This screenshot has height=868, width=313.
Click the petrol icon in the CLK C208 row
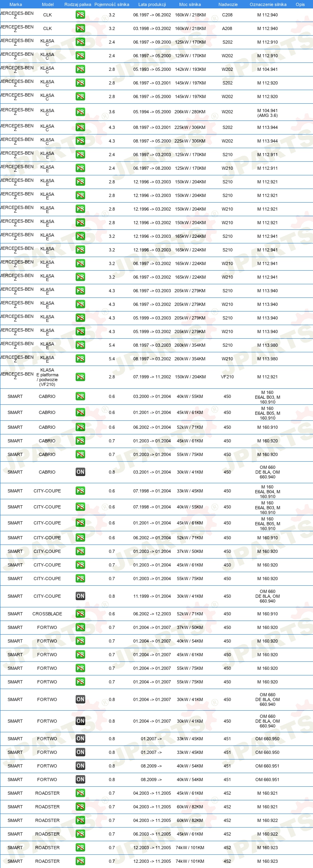coord(80,15)
